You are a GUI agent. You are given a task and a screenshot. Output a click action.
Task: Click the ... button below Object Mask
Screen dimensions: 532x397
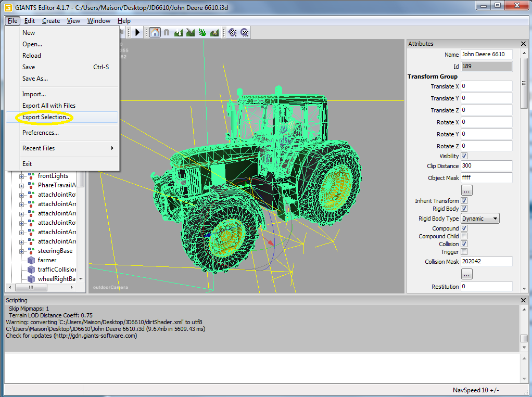[466, 190]
